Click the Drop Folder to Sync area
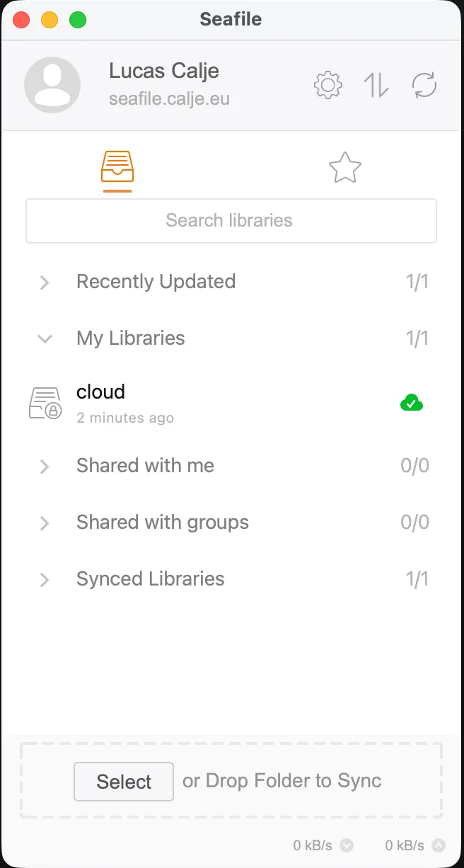Screen dimensions: 464x868 (231, 780)
